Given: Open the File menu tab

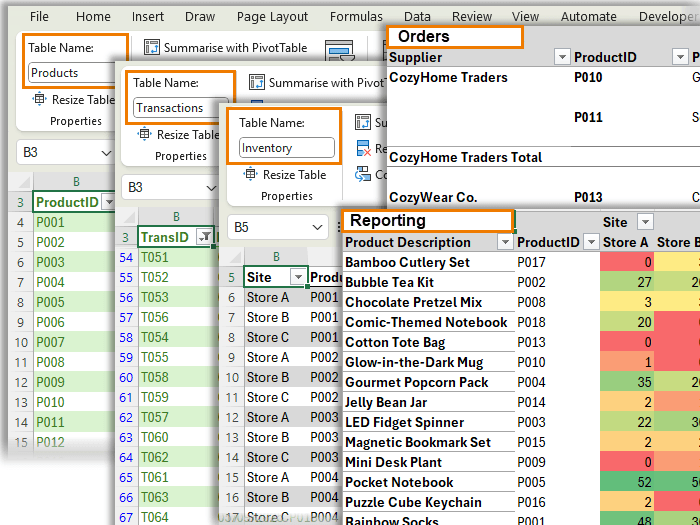Looking at the screenshot, I should point(39,17).
